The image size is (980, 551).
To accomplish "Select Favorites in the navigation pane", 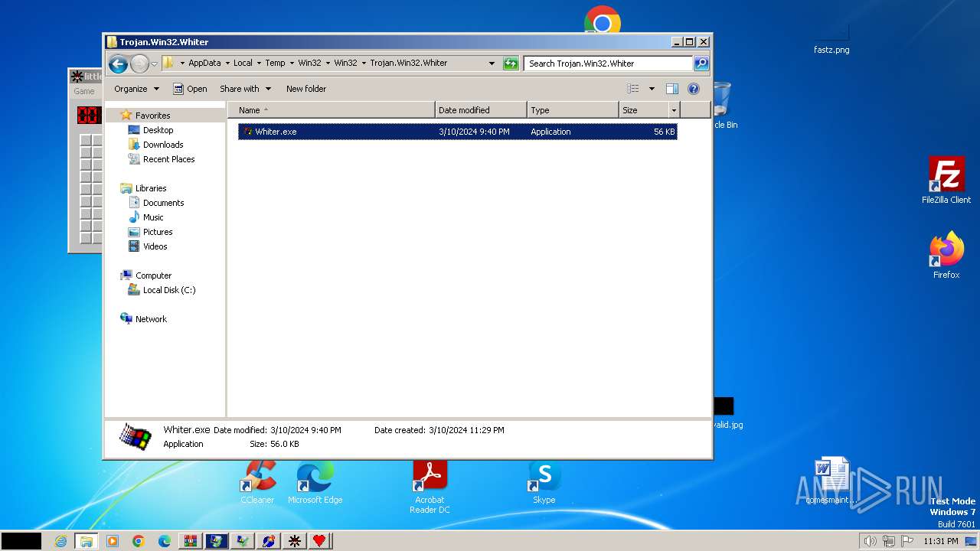I will [x=152, y=116].
